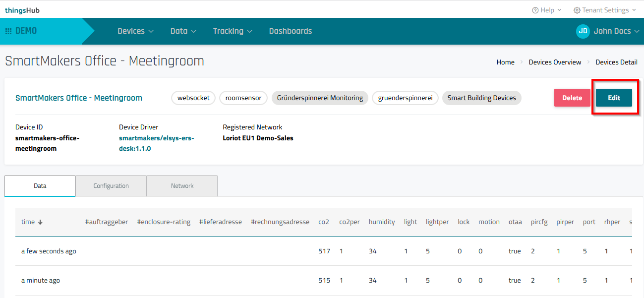Open the DEMO app grid icon
The width and height of the screenshot is (644, 298).
click(8, 31)
